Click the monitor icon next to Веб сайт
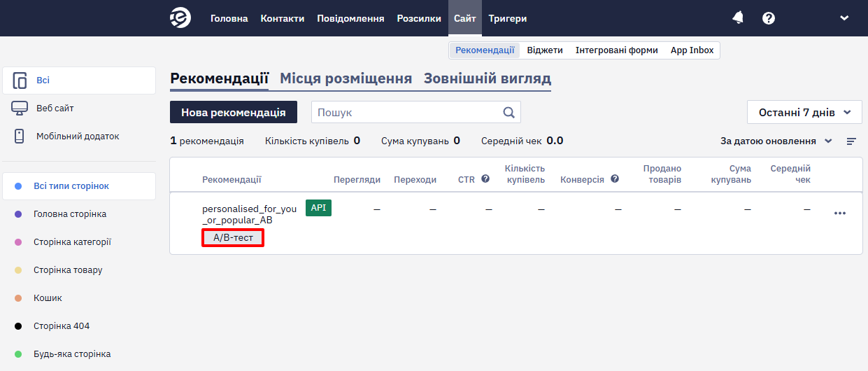The height and width of the screenshot is (371, 868). tap(20, 108)
